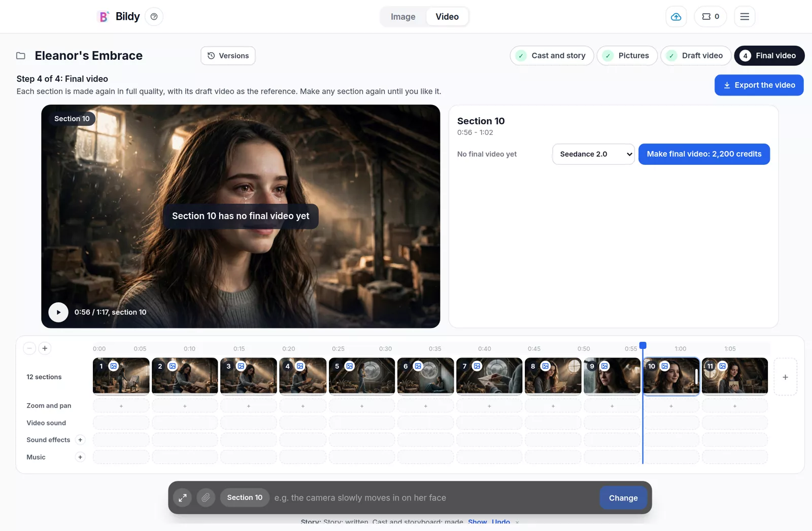
Task: Click picture icon on section 8 thumbnail
Action: (545, 366)
